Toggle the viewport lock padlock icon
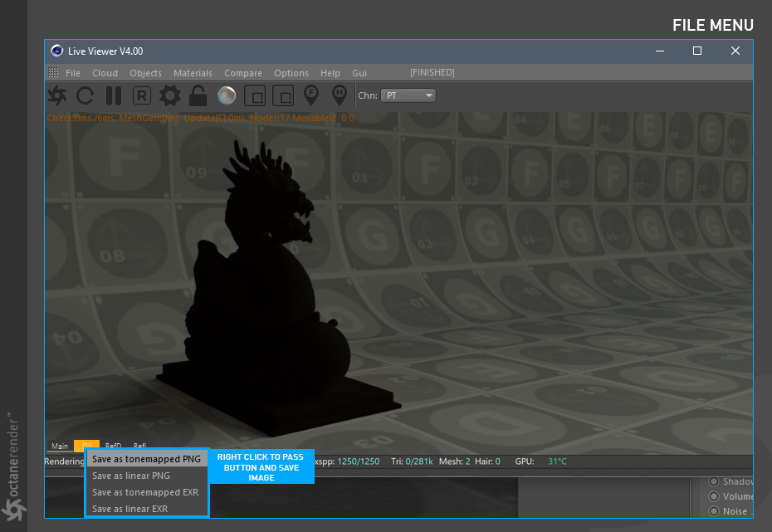Image resolution: width=772 pixels, height=532 pixels. point(198,95)
